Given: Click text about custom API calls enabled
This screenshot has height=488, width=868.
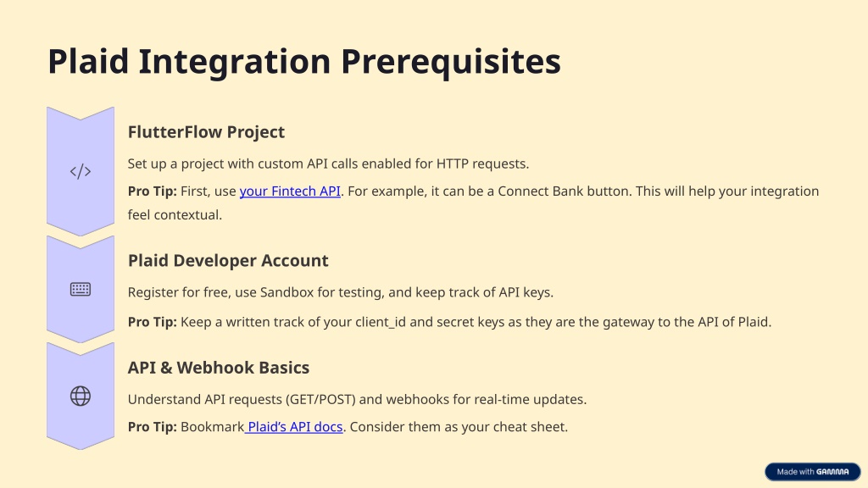Looking at the screenshot, I should point(328,164).
